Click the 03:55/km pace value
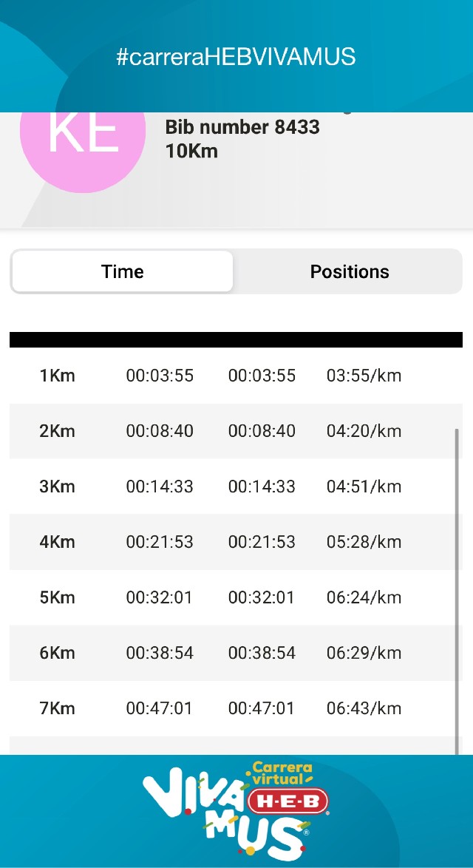Viewport: 473px width, 868px height. (364, 376)
